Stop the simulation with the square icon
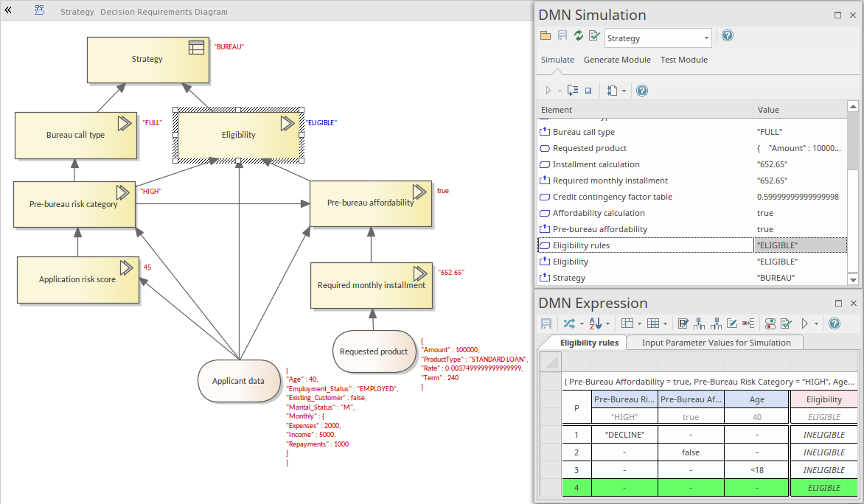864x504 pixels. click(588, 91)
